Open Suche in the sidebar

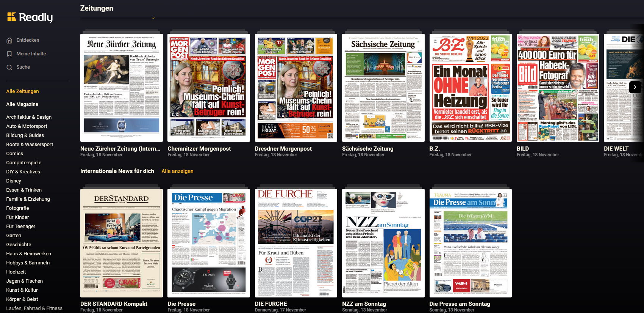[23, 67]
